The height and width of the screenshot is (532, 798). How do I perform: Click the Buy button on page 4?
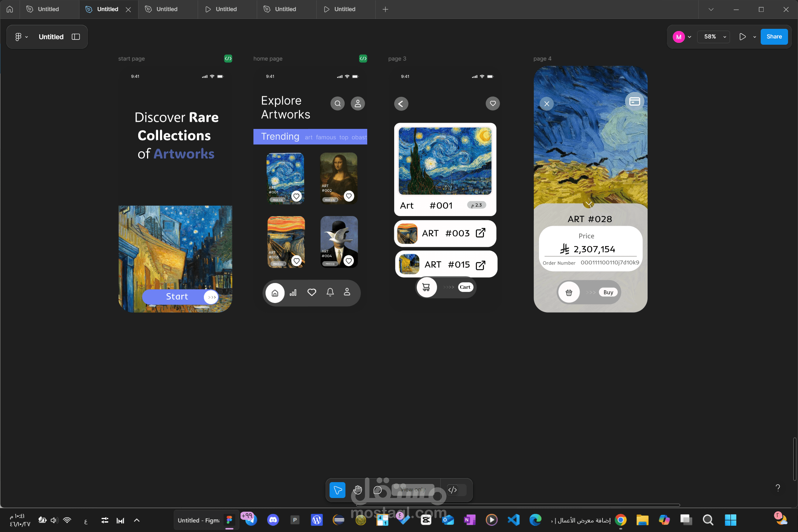[608, 292]
